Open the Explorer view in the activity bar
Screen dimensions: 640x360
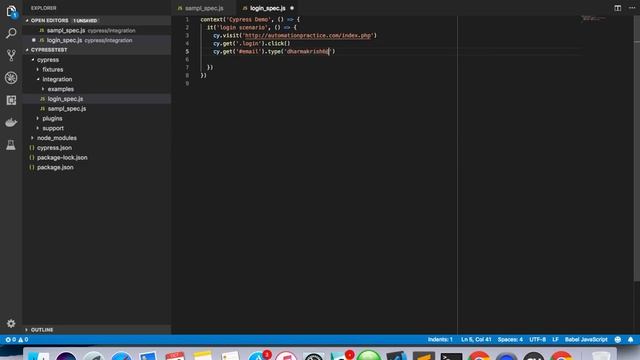pos(11,11)
